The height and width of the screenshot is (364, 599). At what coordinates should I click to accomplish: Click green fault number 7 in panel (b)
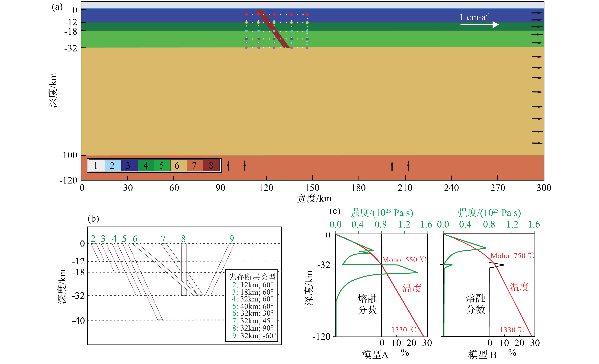pos(163,239)
